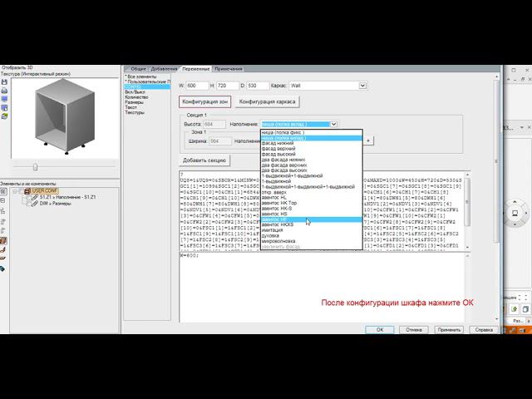
Task: Click the teal tag icon at the toolbar bottom
Action: (x=2, y=269)
